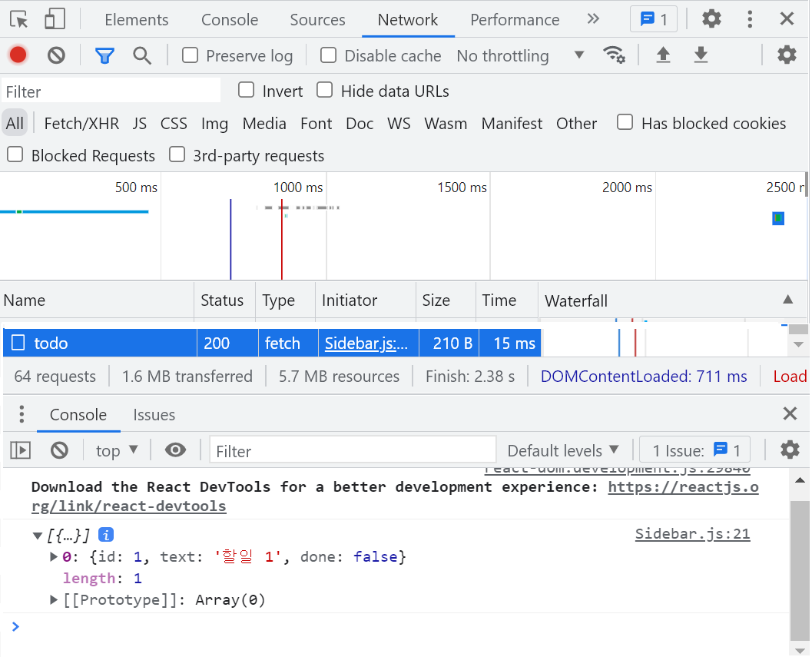Filter requests by Font type
Screen dimensions: 812x657
coord(316,123)
